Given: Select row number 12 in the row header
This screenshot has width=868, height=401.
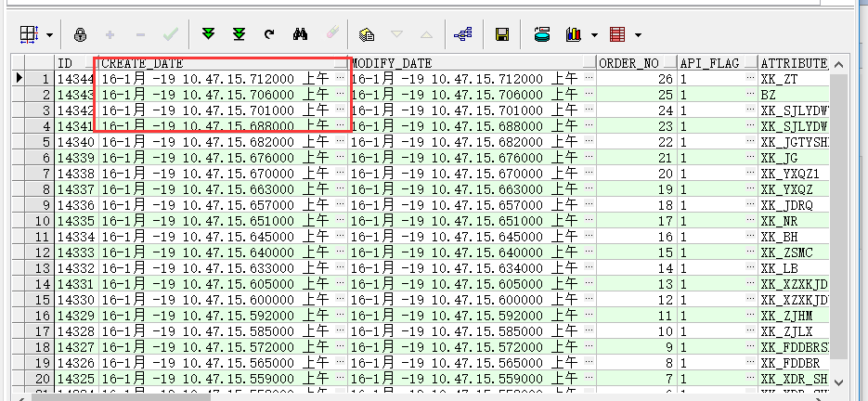Looking at the screenshot, I should pos(39,253).
